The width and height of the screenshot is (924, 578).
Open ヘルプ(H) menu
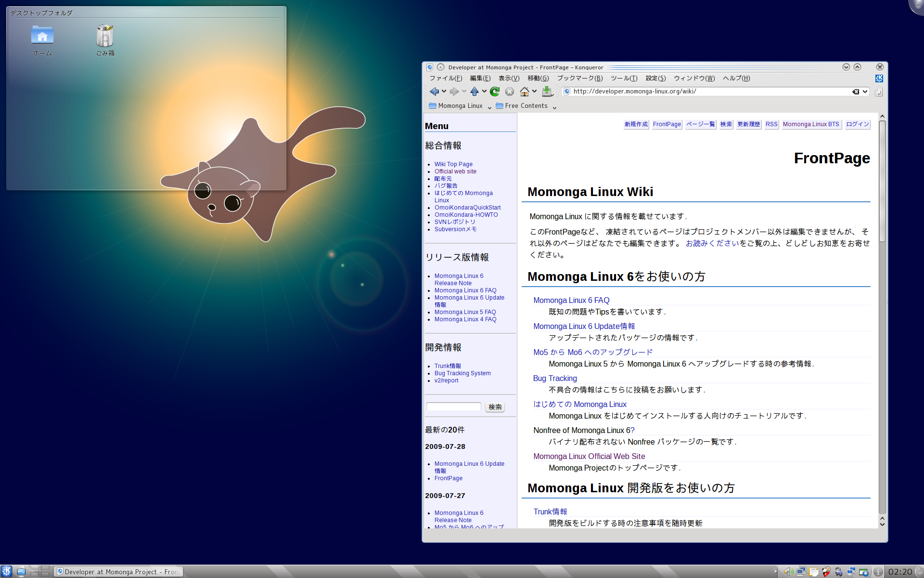coord(736,79)
